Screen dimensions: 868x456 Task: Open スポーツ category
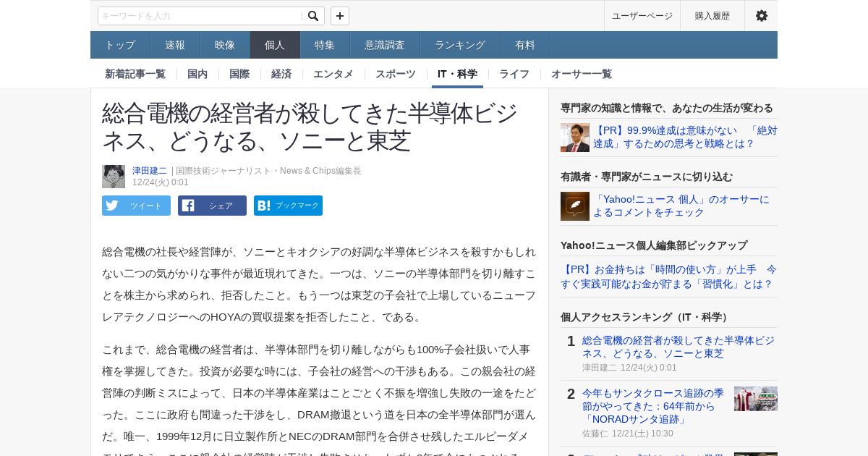[x=396, y=74]
